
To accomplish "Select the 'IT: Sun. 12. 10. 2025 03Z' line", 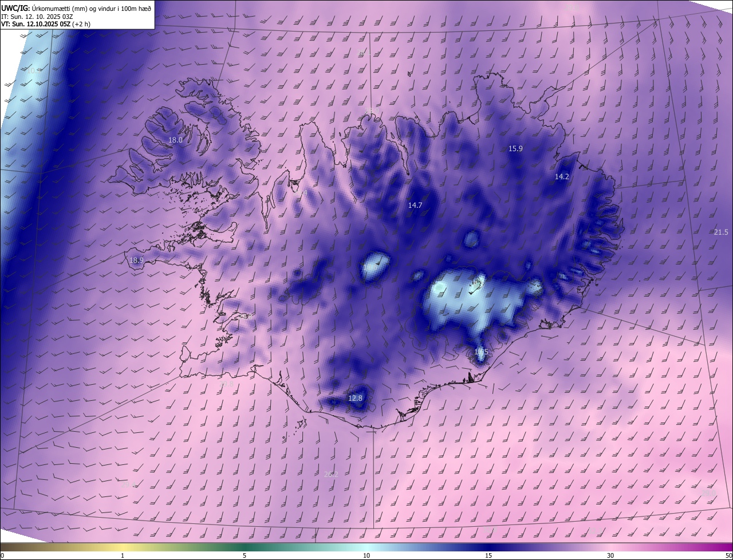I will pyautogui.click(x=37, y=16).
